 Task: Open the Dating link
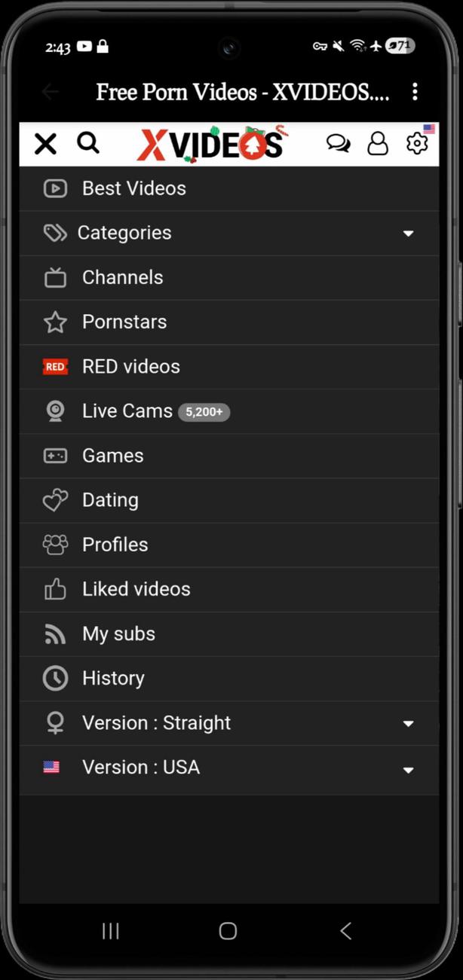229,500
